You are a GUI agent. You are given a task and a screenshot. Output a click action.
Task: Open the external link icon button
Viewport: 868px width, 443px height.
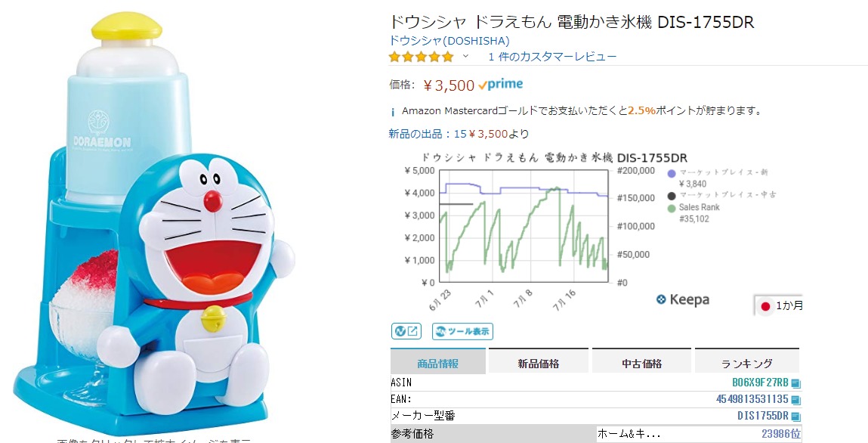tap(406, 331)
